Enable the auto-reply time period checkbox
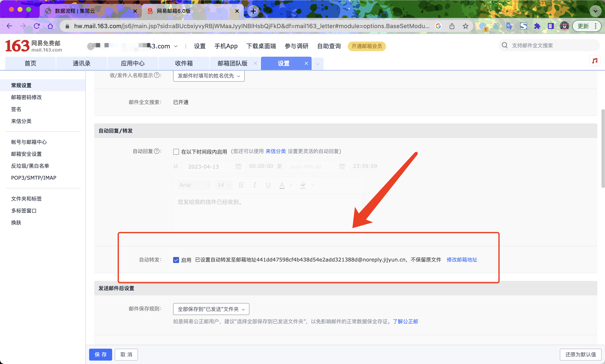The width and height of the screenshot is (605, 364). pyautogui.click(x=176, y=152)
